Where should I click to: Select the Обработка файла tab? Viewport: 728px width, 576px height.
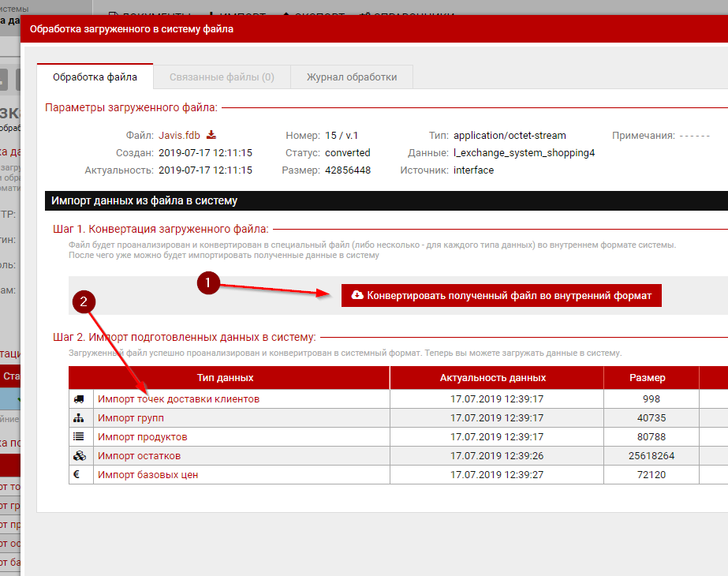point(95,77)
